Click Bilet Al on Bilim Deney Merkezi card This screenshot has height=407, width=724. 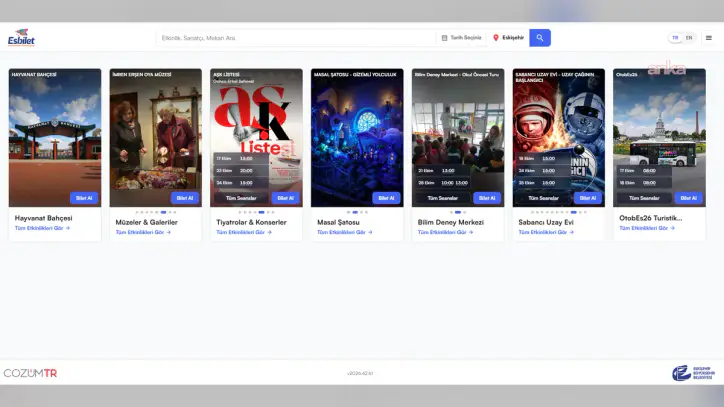487,198
